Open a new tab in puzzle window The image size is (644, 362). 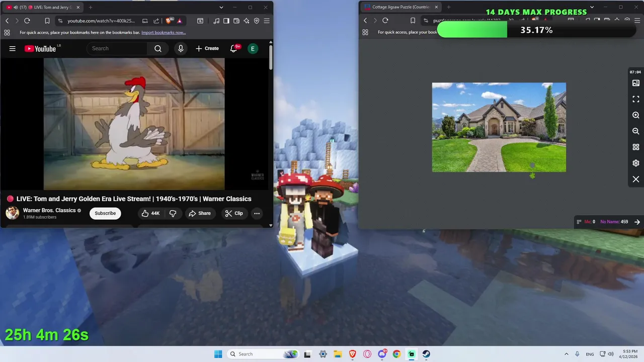click(x=449, y=7)
